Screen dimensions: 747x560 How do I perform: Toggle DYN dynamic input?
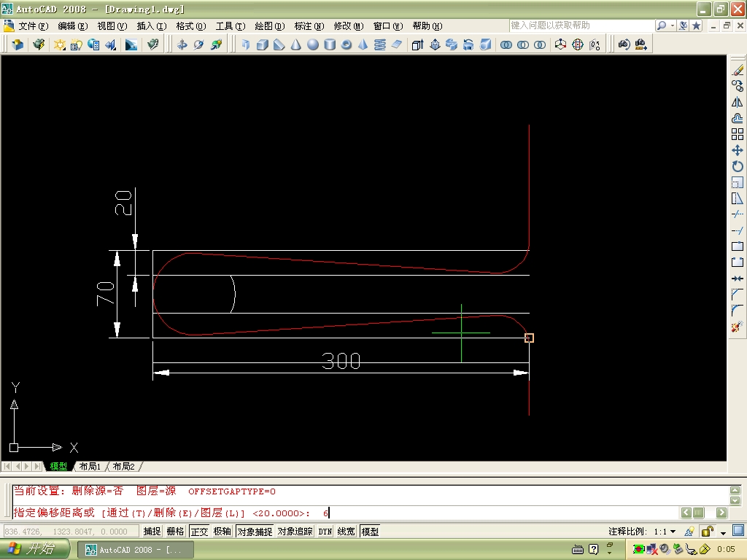325,531
